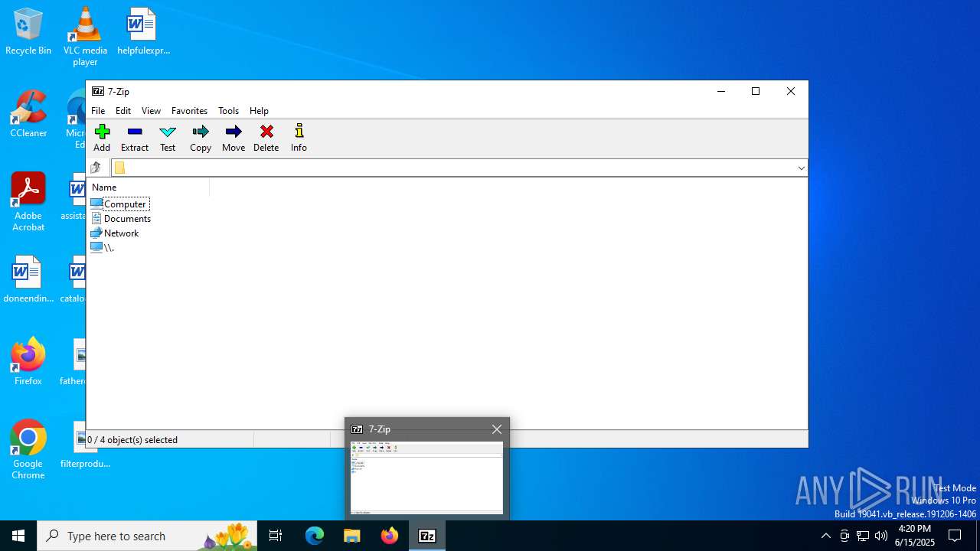
Task: Select the Network item
Action: coord(115,233)
